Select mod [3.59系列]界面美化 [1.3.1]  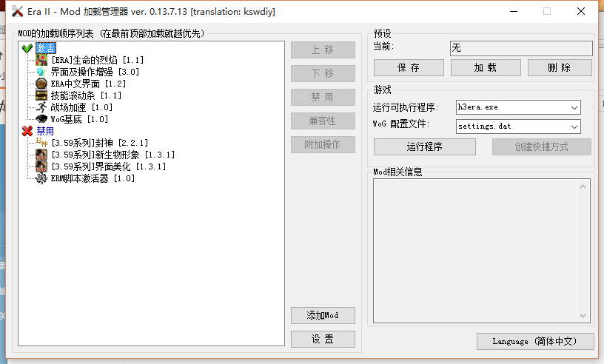pos(109,166)
